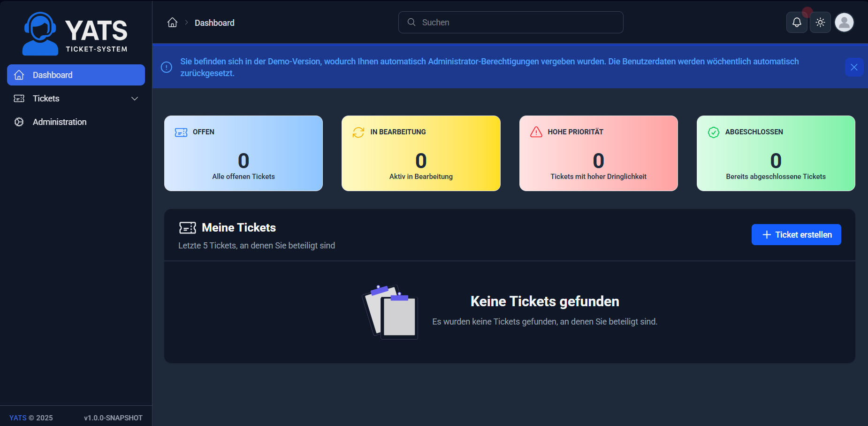Click the checkmark icon on Abgeschlossen card
This screenshot has width=868, height=426.
(713, 132)
